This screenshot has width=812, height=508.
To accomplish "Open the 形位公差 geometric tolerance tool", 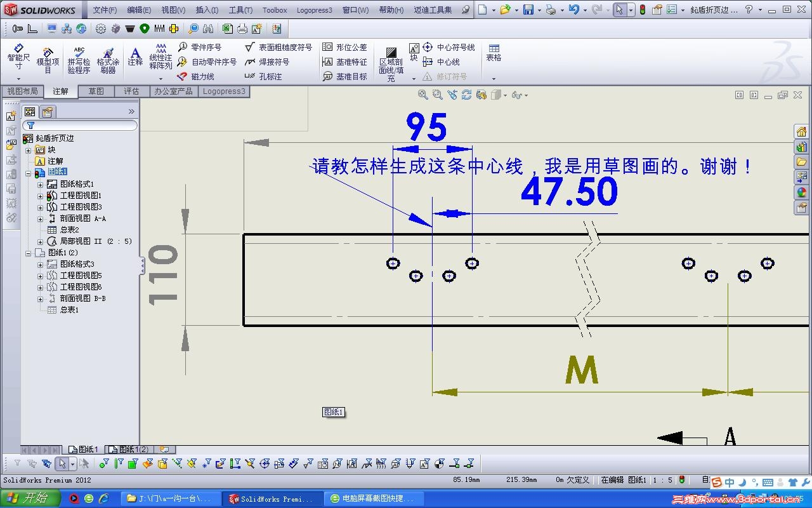I will coord(344,47).
